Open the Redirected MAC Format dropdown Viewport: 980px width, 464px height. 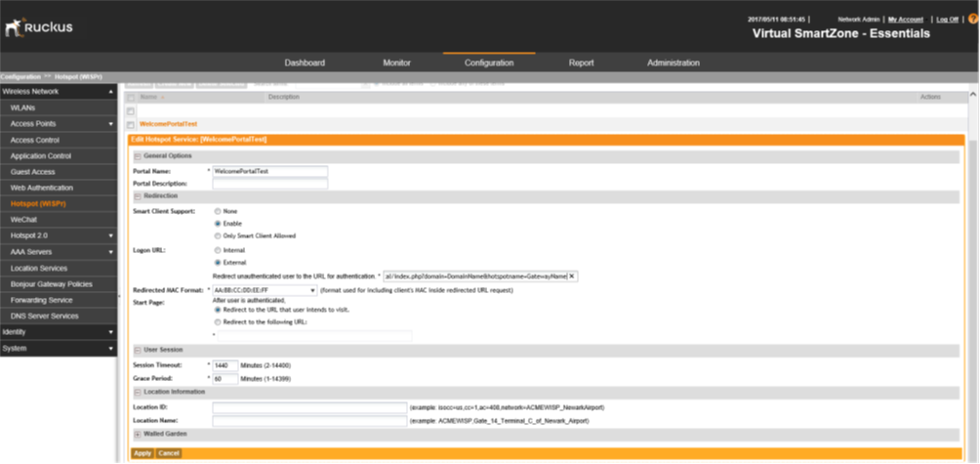(x=312, y=290)
